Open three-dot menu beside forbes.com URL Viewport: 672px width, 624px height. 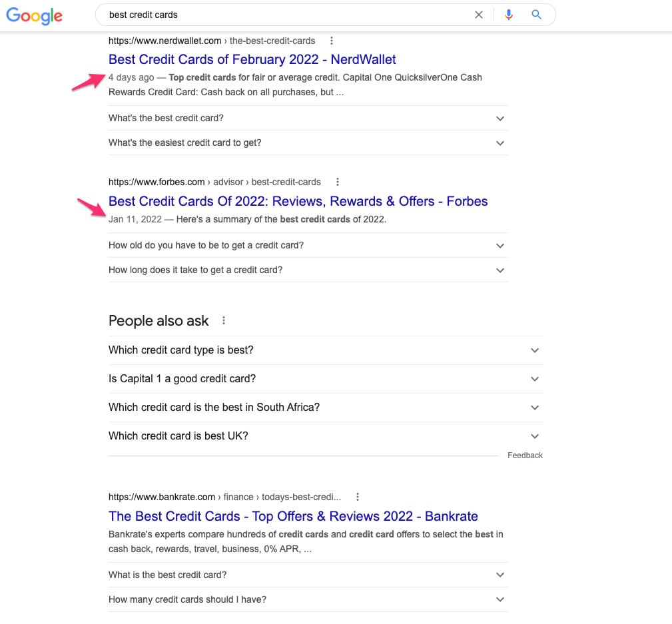[338, 182]
